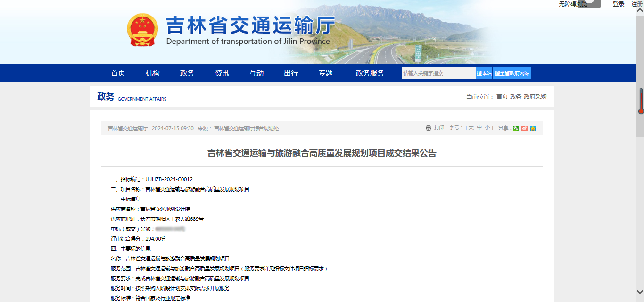Image resolution: width=644 pixels, height=302 pixels.
Task: Share article via Weibo icon
Action: click(x=524, y=128)
